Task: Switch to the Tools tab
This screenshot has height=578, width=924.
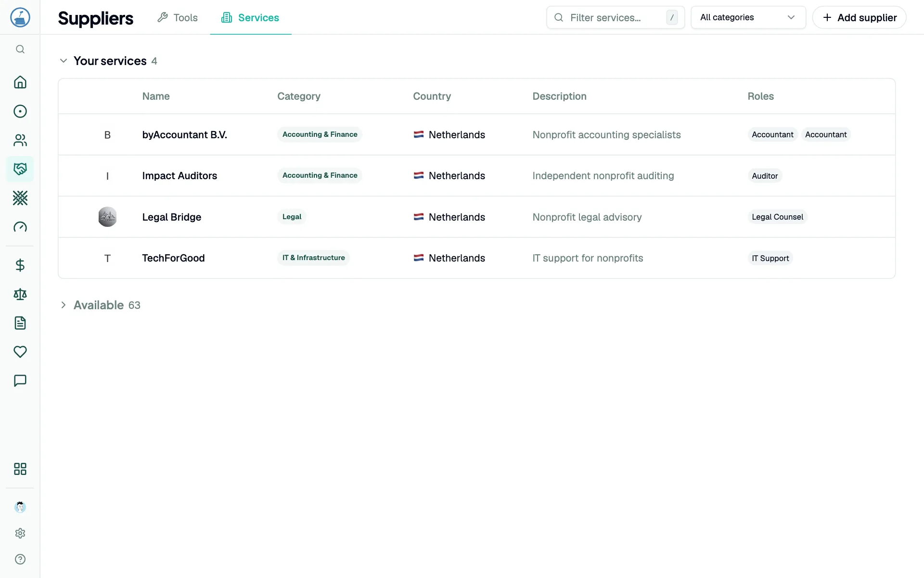Action: [178, 18]
